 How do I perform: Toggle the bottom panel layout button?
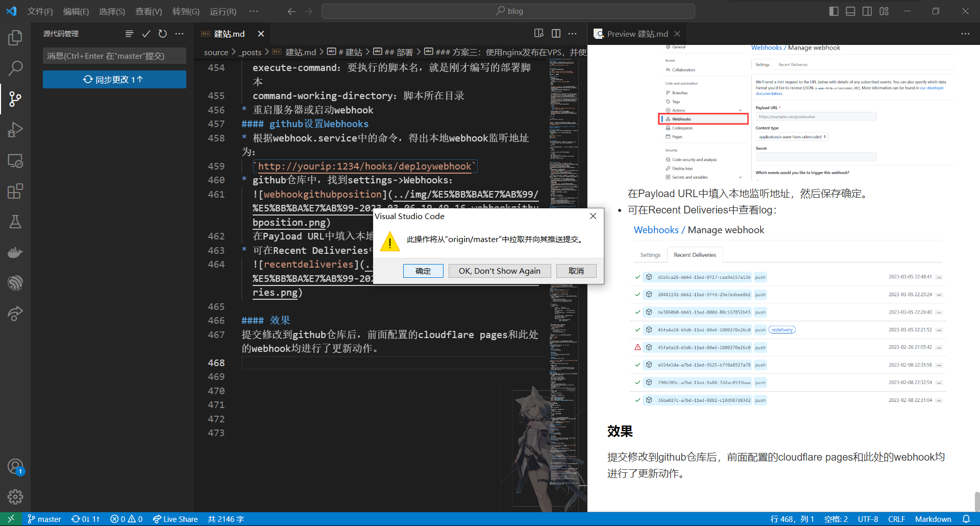click(850, 11)
